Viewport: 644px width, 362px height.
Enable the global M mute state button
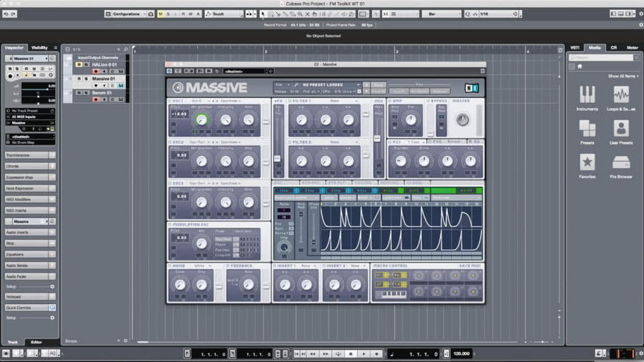pyautogui.click(x=161, y=14)
